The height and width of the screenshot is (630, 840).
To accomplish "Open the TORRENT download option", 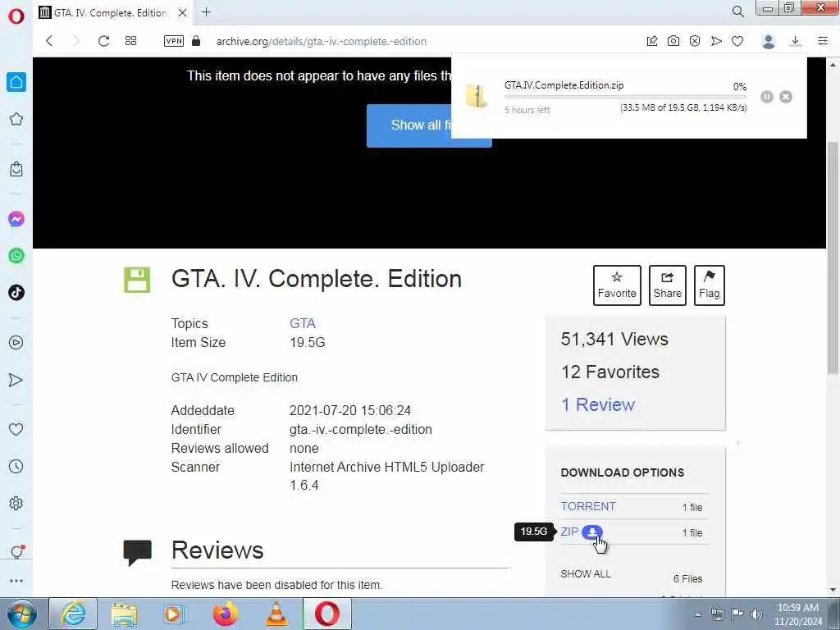I will [x=588, y=506].
